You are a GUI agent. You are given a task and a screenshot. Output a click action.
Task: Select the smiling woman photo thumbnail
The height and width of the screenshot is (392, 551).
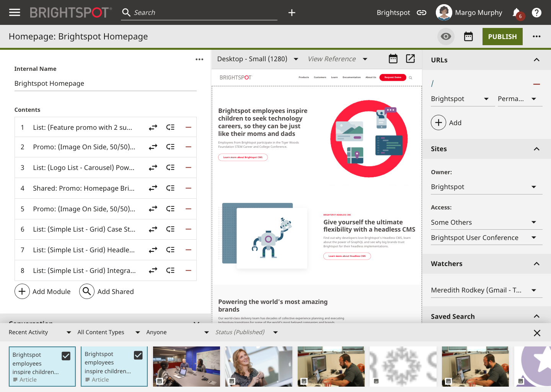(259, 366)
